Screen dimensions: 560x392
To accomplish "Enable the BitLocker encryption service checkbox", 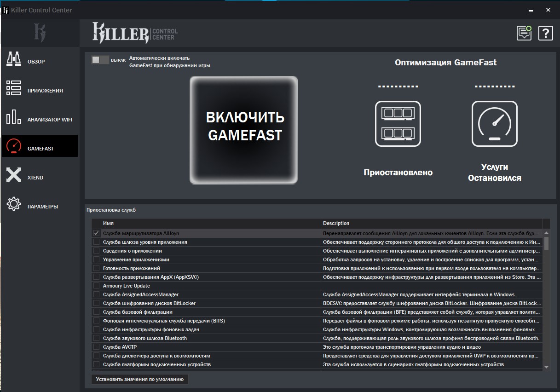I will [x=96, y=303].
